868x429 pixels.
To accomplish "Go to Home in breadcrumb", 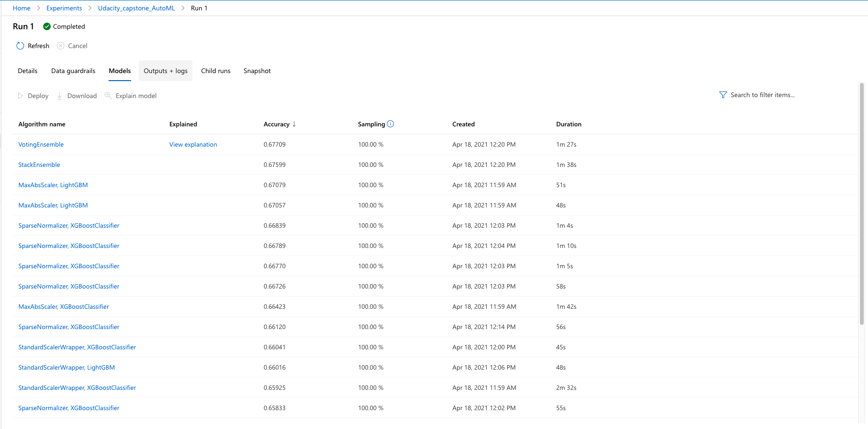I will click(x=22, y=8).
